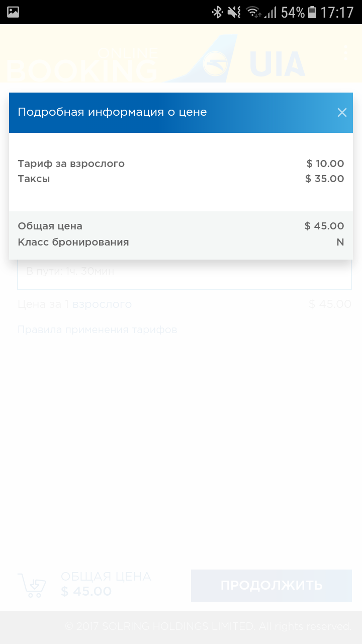Tap the battery indicator icon
The height and width of the screenshot is (644, 362).
[312, 12]
